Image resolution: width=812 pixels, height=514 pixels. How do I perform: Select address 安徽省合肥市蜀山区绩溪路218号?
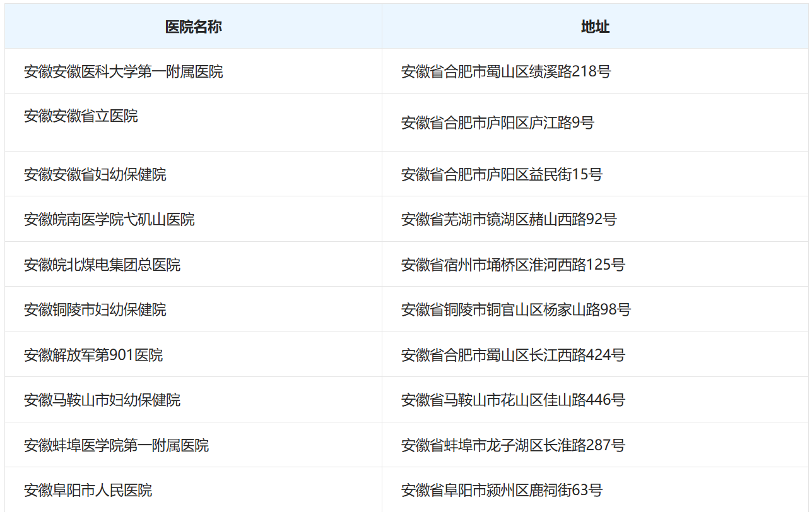pyautogui.click(x=506, y=71)
